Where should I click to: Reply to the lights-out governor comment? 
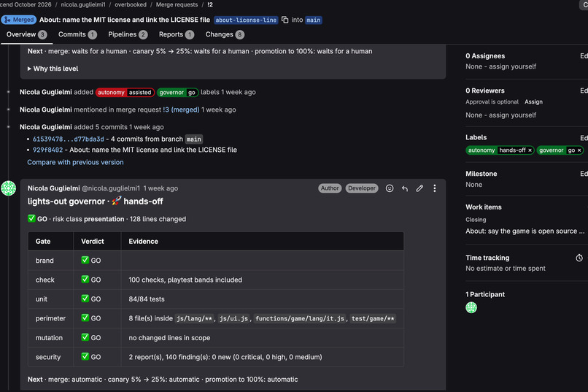tap(405, 188)
